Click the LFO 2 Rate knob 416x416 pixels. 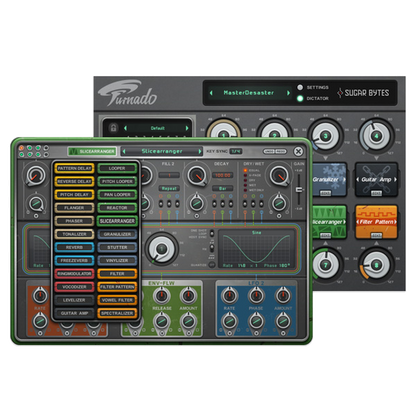coord(229,295)
